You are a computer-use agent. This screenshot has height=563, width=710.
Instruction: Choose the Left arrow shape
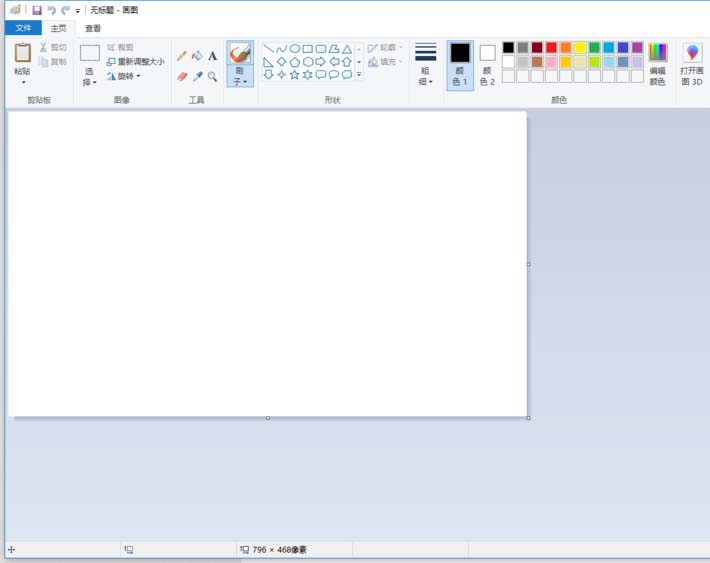334,62
